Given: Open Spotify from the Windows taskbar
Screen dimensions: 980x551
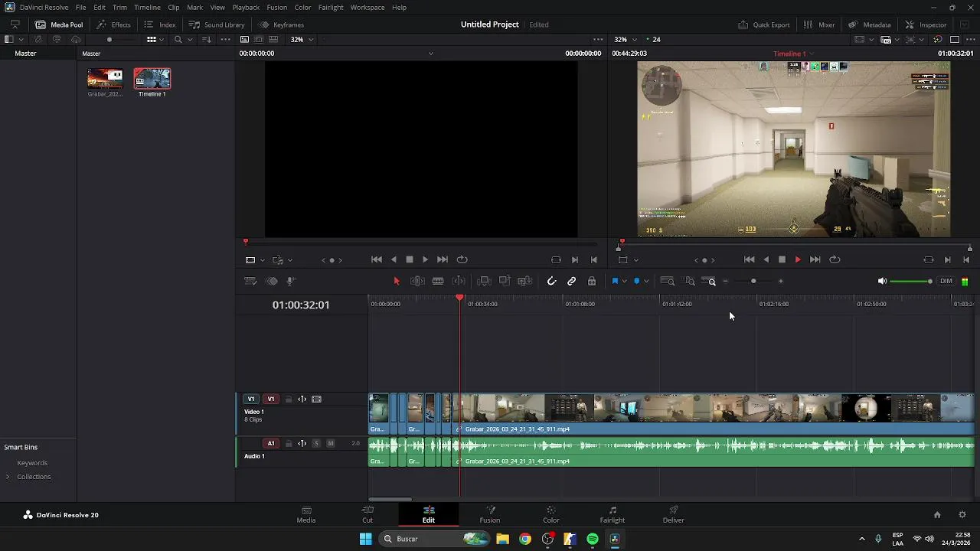Looking at the screenshot, I should 593,539.
